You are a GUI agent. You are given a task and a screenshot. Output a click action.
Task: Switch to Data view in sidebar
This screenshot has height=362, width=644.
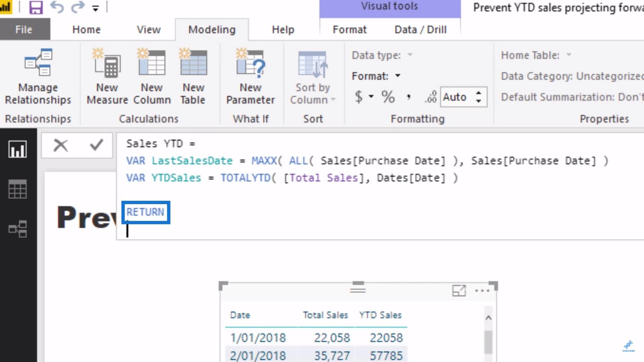pos(18,189)
